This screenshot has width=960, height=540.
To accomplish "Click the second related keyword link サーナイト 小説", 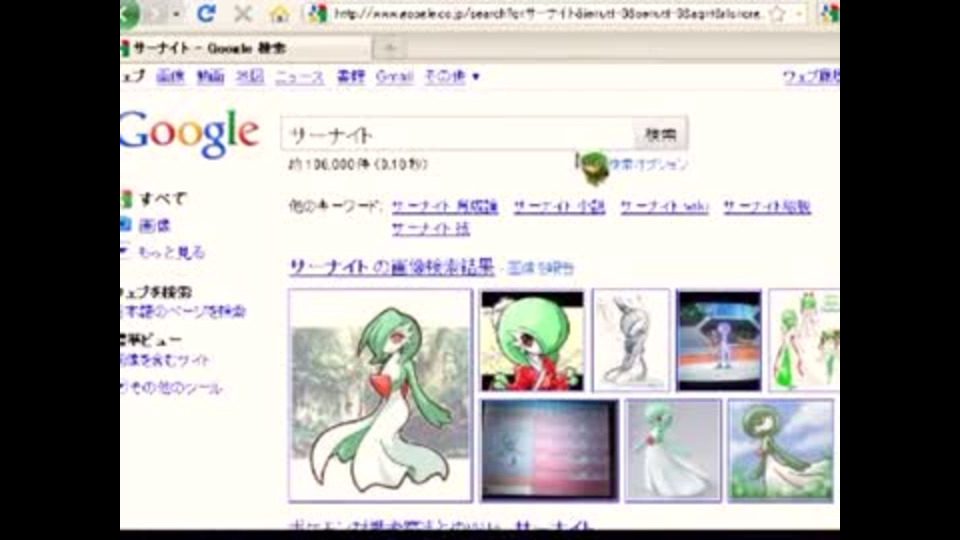I will (x=559, y=206).
